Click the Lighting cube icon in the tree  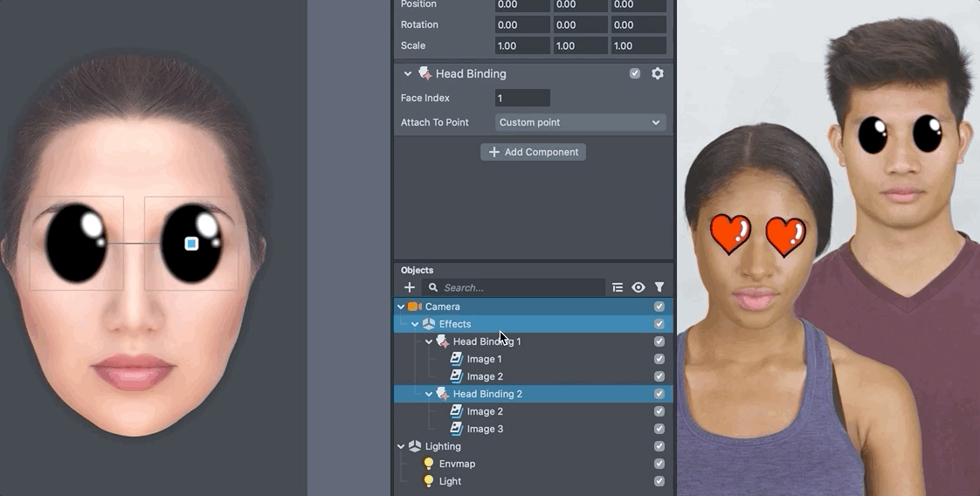point(415,446)
